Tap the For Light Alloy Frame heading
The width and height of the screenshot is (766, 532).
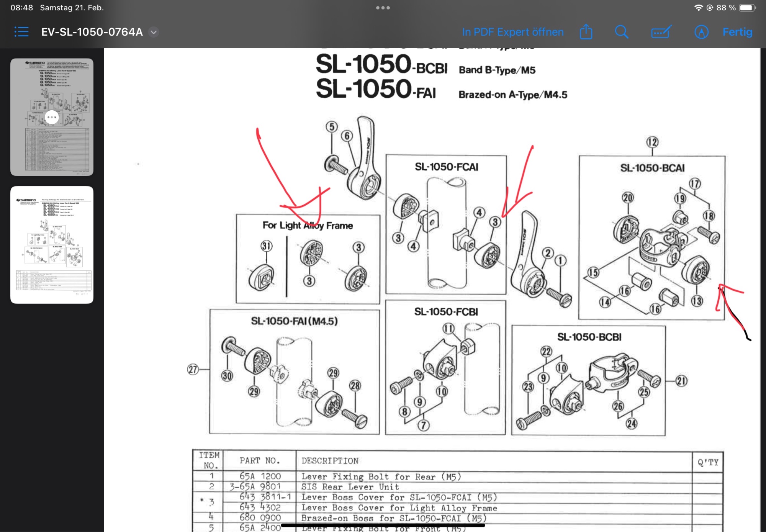[308, 225]
